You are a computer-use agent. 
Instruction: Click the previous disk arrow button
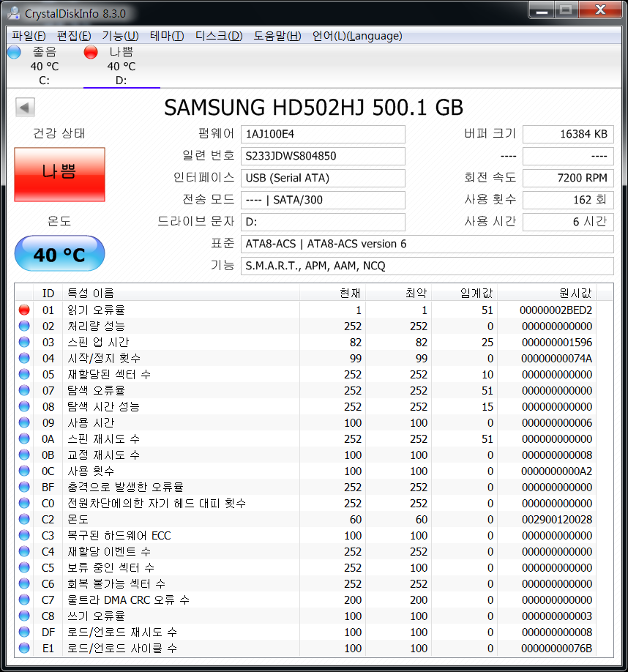tap(25, 108)
